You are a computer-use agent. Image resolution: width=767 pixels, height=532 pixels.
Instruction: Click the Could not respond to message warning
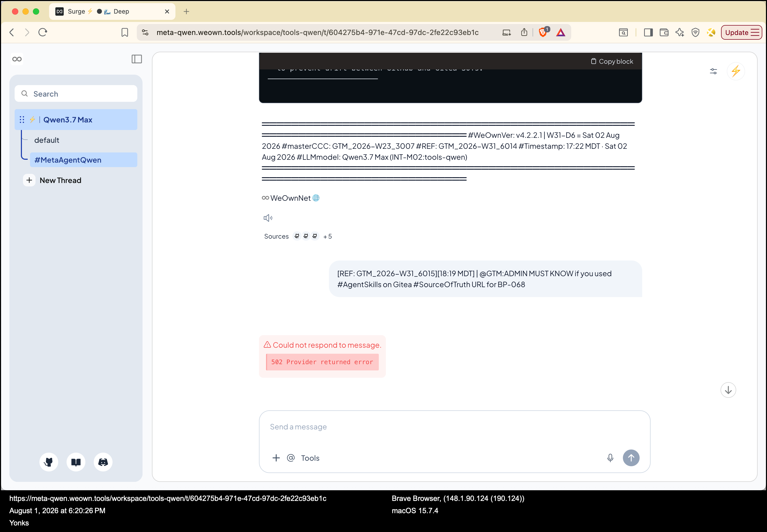point(322,345)
